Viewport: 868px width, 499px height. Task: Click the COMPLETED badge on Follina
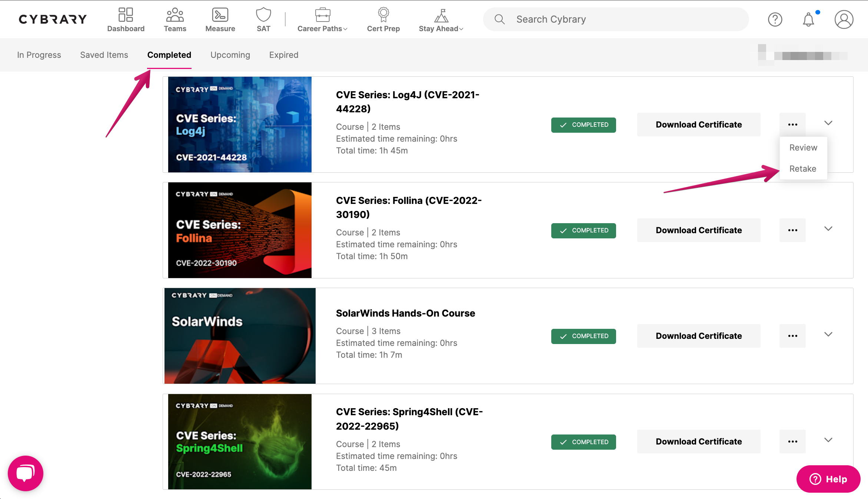583,231
